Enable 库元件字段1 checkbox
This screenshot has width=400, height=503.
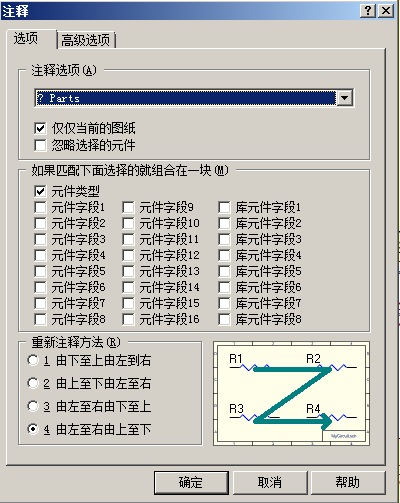[x=224, y=207]
